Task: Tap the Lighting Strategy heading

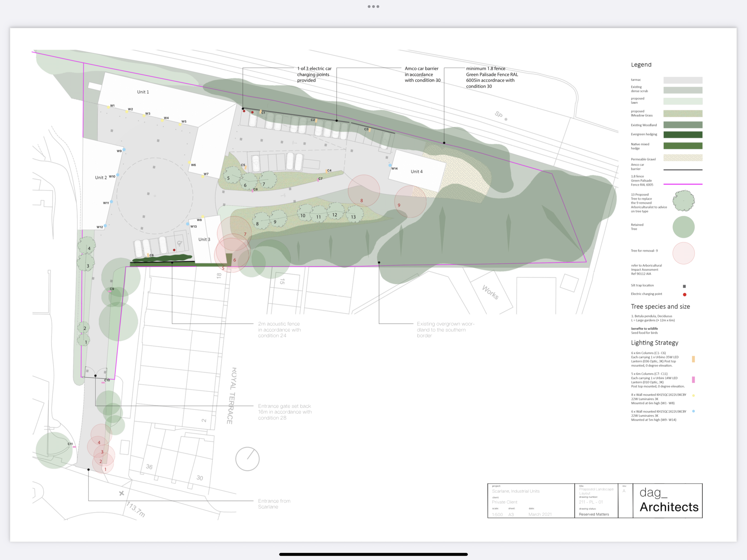Action: point(654,342)
